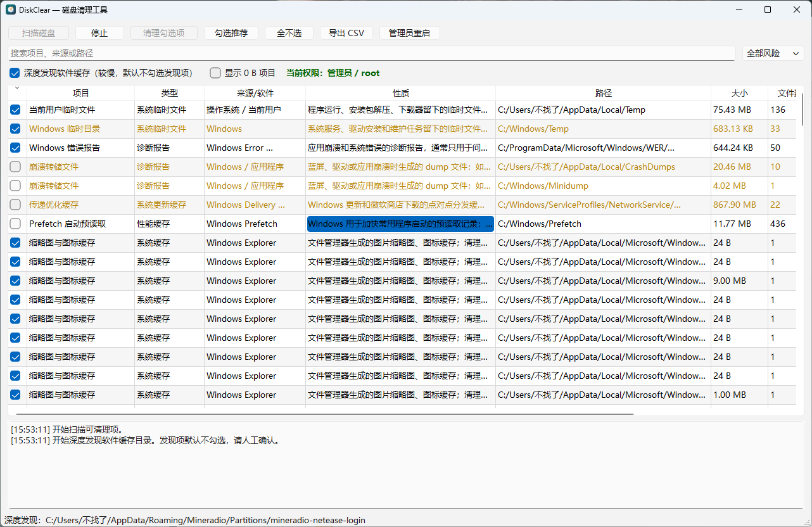Check the 传递优化缓存 row checkbox
This screenshot has width=812, height=527.
(x=15, y=205)
